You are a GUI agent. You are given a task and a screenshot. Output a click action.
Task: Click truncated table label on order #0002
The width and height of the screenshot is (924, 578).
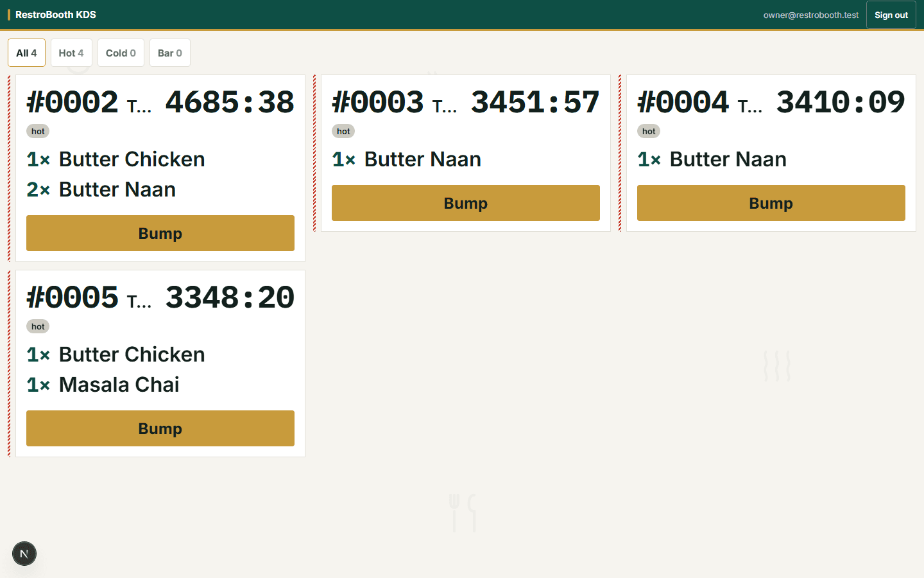139,107
